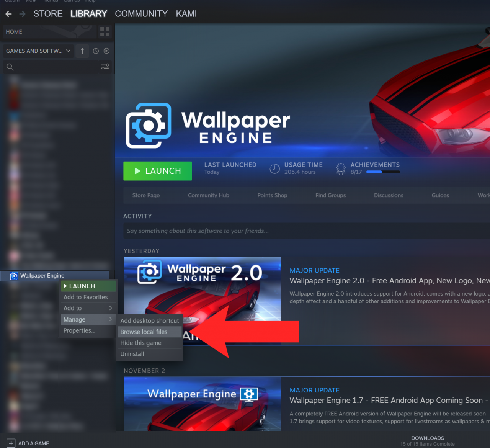
Task: Toggle the recent activity clock filter
Action: tap(96, 51)
